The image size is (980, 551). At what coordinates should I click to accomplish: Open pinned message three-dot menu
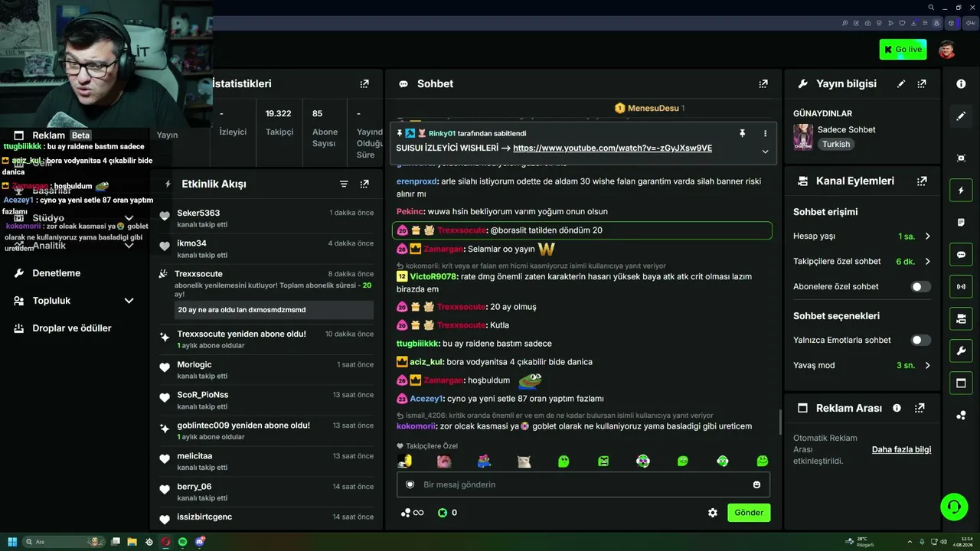click(x=765, y=133)
